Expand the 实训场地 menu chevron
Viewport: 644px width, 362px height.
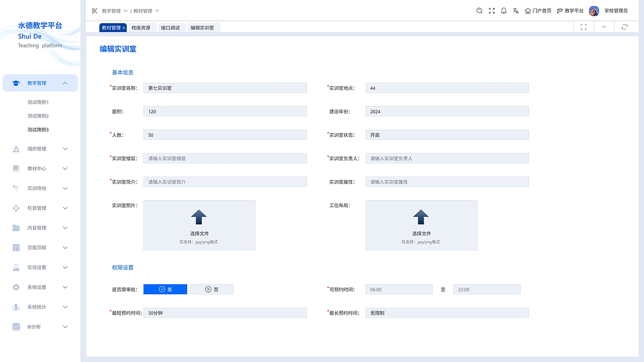coord(65,188)
